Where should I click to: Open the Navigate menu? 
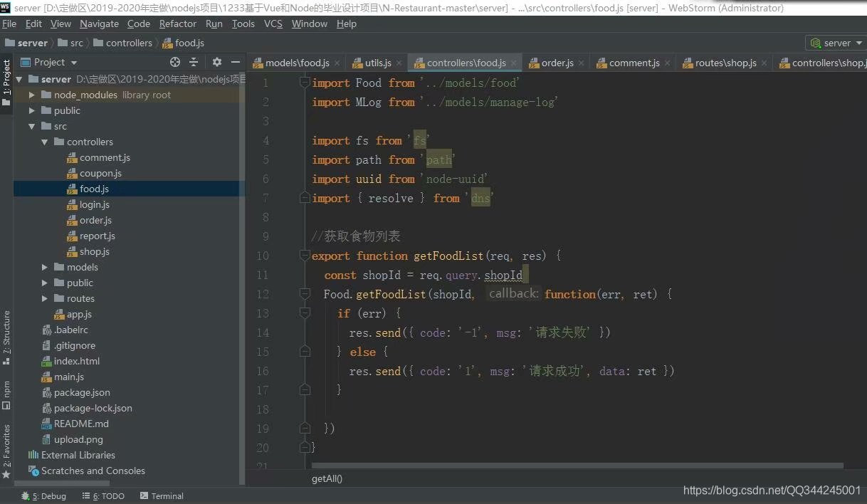pyautogui.click(x=99, y=23)
